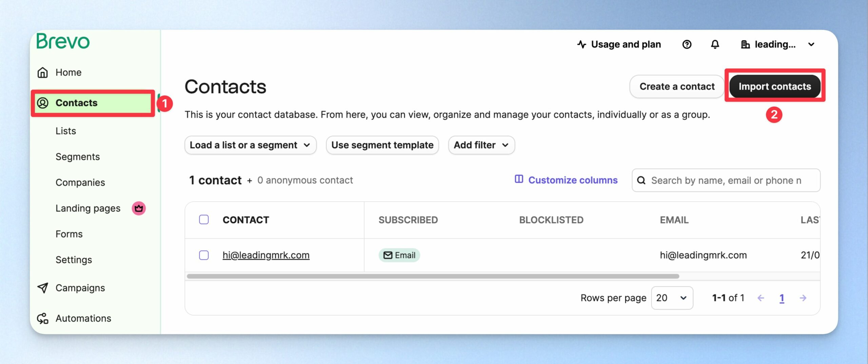Click the Landing pages crown badge
The image size is (868, 364).
[139, 208]
